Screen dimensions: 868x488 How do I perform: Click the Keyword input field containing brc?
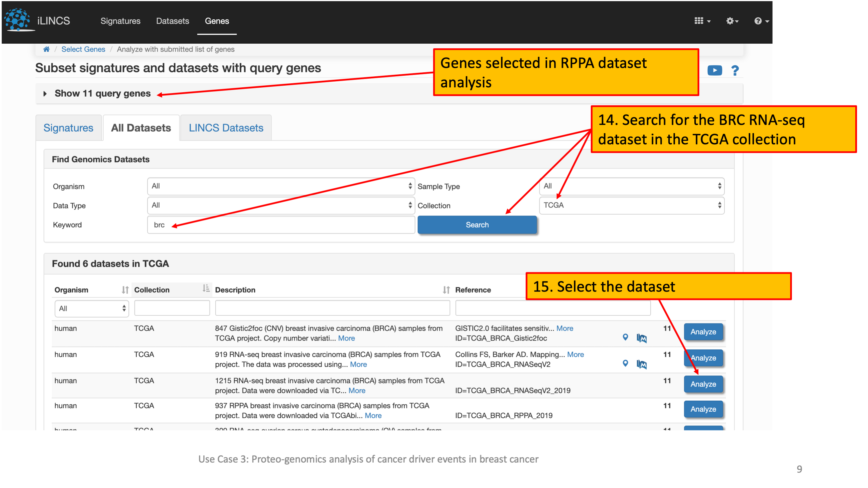tap(281, 225)
